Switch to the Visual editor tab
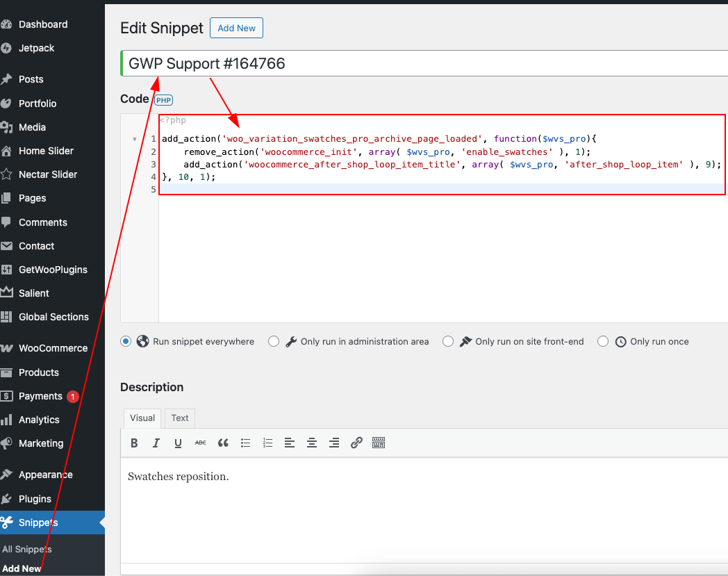The height and width of the screenshot is (576, 728). (x=142, y=418)
